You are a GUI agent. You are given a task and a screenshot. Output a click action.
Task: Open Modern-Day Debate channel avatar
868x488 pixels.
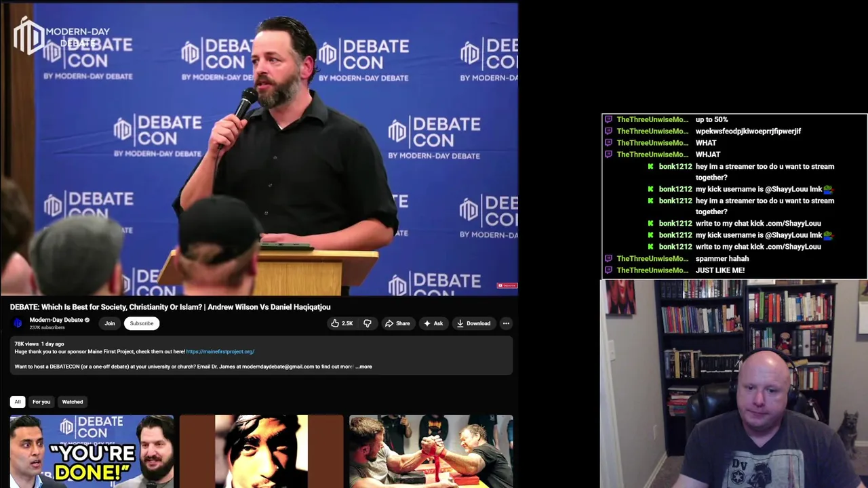click(x=18, y=323)
